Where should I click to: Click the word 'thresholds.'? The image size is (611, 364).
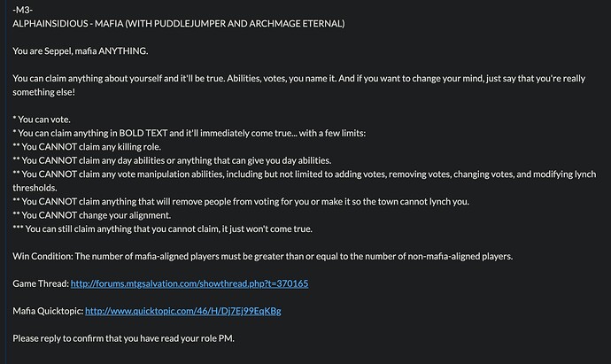tap(35, 188)
